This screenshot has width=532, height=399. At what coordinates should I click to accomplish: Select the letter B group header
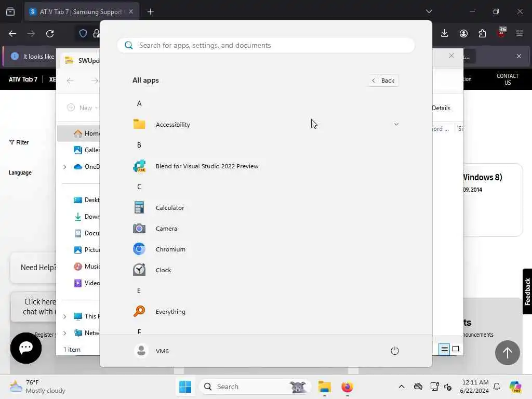point(139,145)
